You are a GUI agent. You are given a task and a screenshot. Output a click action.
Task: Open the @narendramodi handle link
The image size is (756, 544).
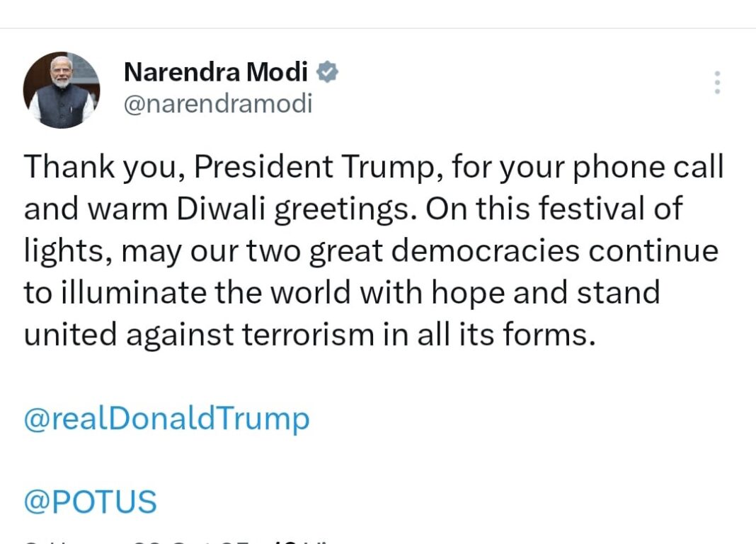pyautogui.click(x=217, y=104)
